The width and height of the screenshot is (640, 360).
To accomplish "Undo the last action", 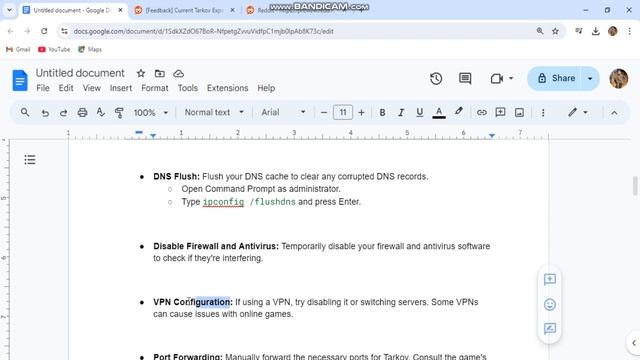I will [x=45, y=113].
